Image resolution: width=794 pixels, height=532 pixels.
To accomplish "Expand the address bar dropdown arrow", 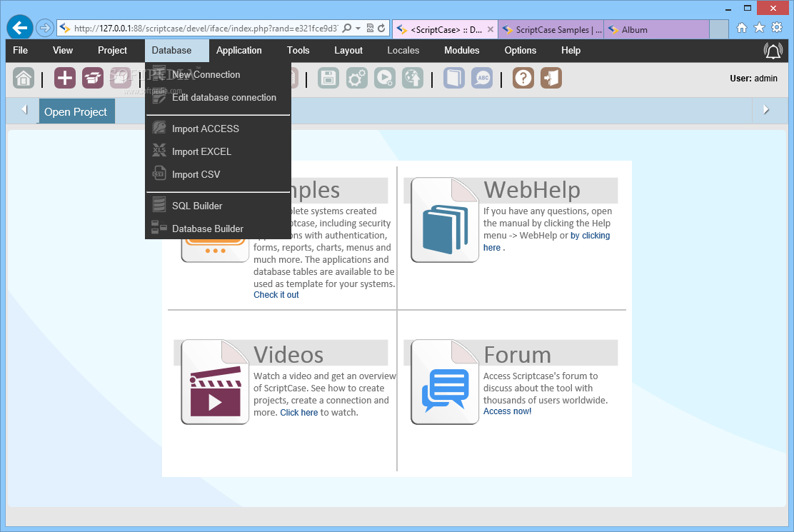I will (x=358, y=29).
